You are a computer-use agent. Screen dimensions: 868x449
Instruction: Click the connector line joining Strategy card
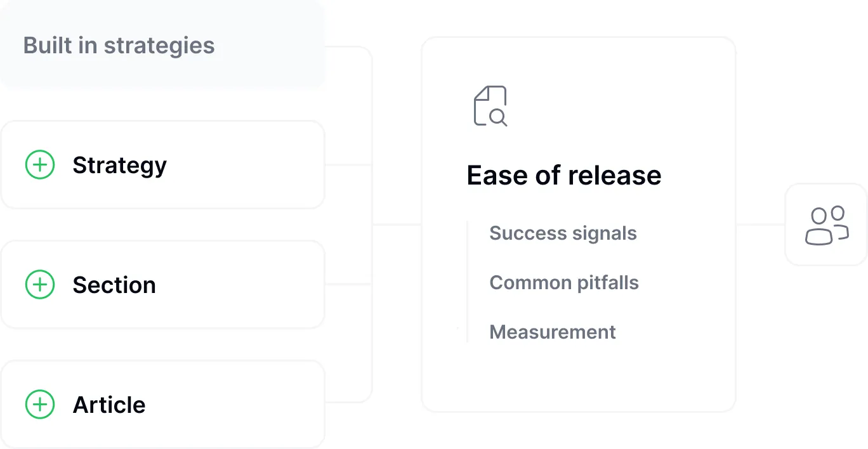pos(348,165)
